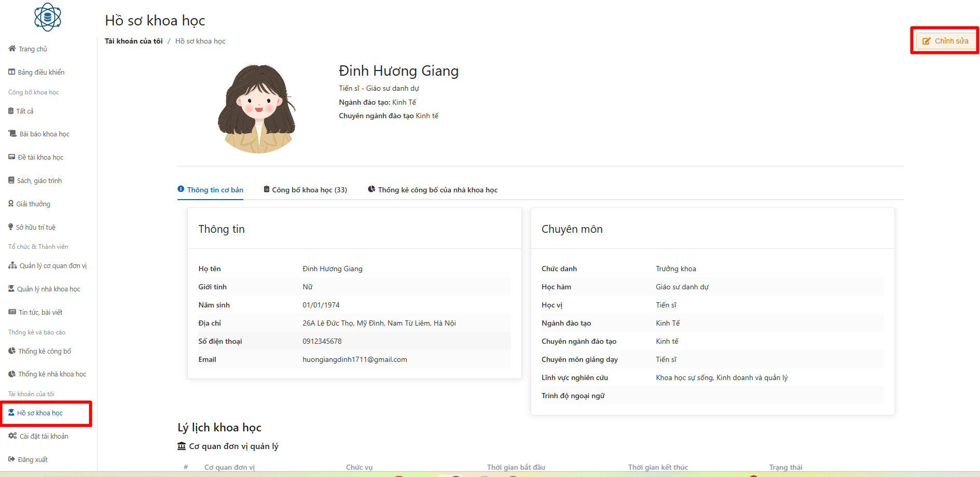Click the Cài đặt tài khoản gears icon
This screenshot has height=477, width=980.
pos(12,436)
